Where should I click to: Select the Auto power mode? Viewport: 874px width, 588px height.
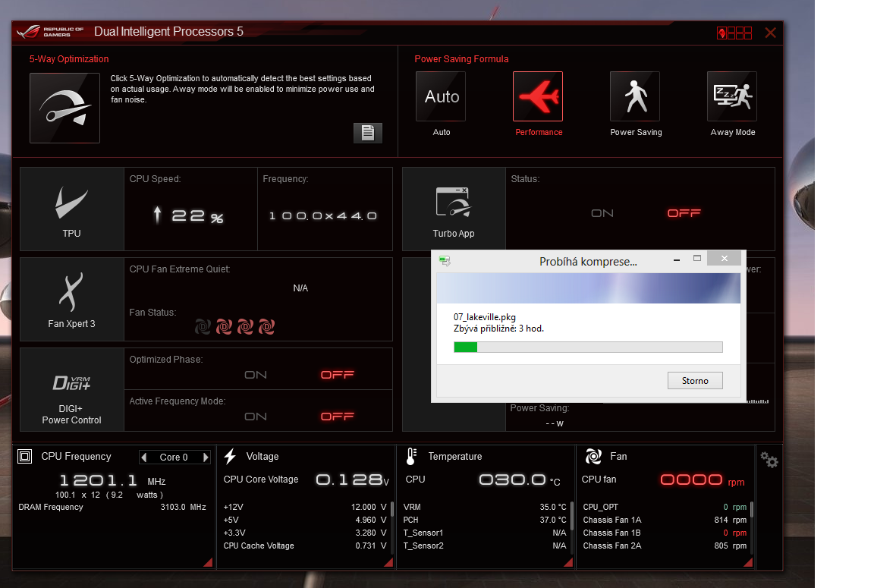pos(441,97)
